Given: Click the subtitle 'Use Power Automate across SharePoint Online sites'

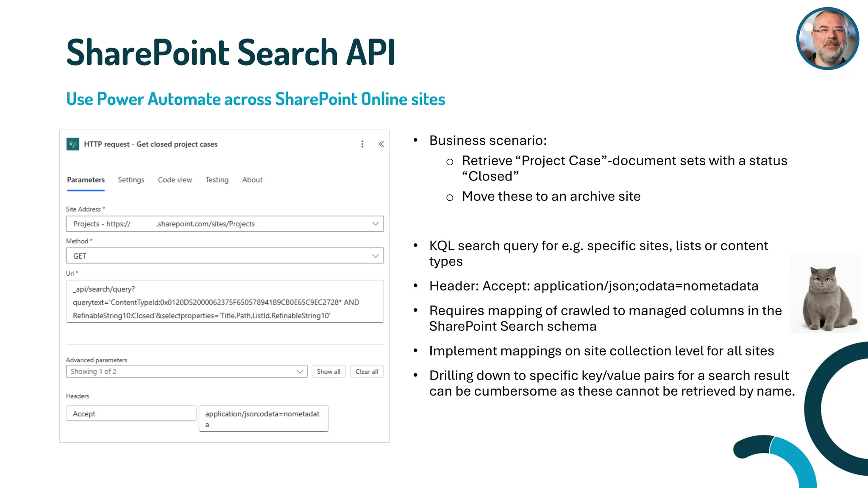Looking at the screenshot, I should click(256, 99).
